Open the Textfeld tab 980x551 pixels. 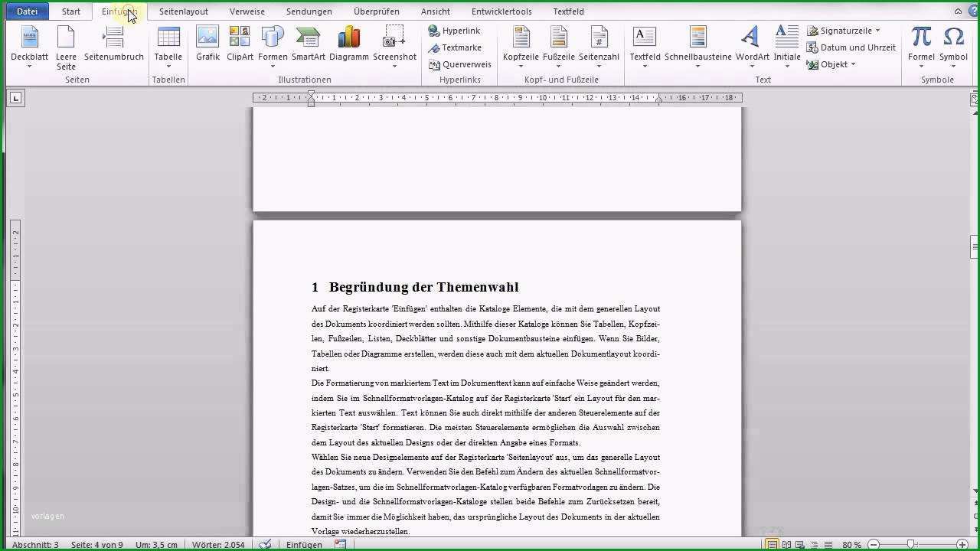pyautogui.click(x=568, y=11)
